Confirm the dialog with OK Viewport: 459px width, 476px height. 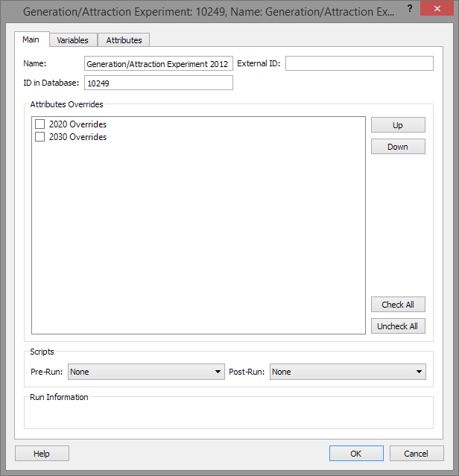[x=356, y=454]
